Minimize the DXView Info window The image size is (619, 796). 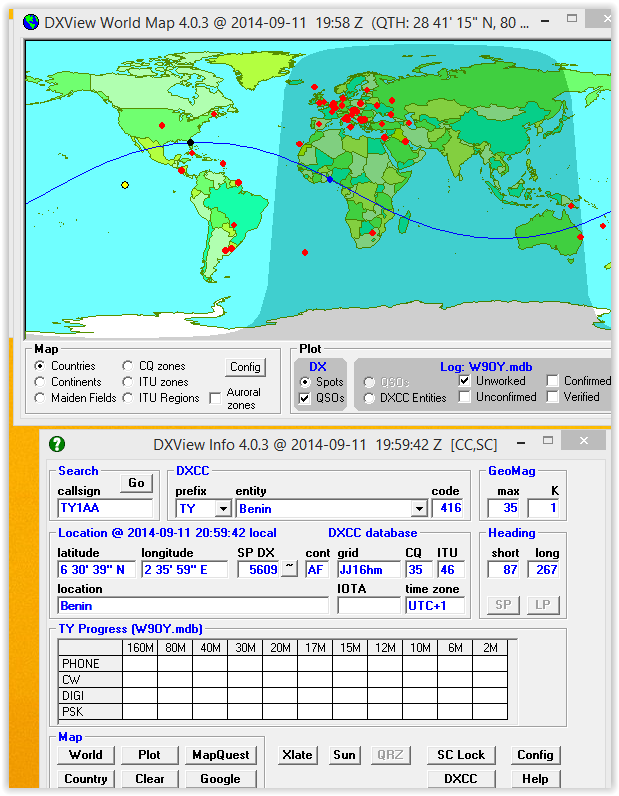click(x=521, y=443)
